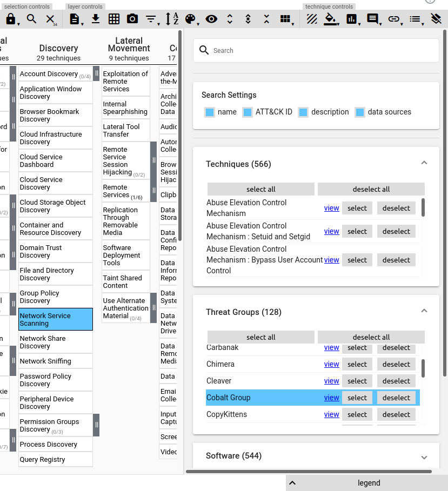448x491 pixels.
Task: Click deselect all under Techniques
Action: point(371,189)
